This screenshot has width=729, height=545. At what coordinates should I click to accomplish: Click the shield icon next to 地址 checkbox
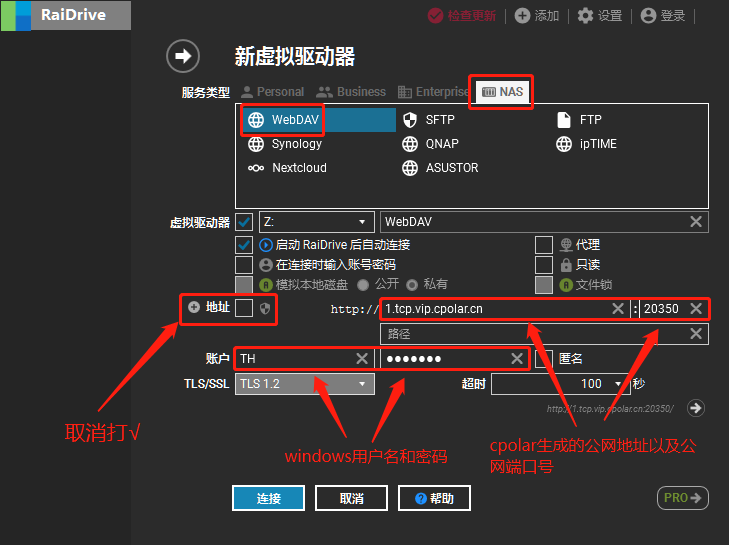coord(265,308)
